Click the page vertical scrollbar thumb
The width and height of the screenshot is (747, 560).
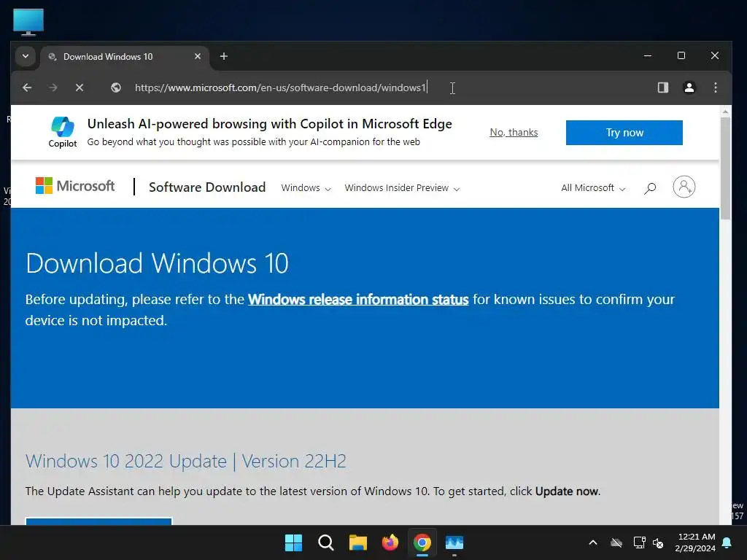point(725,168)
